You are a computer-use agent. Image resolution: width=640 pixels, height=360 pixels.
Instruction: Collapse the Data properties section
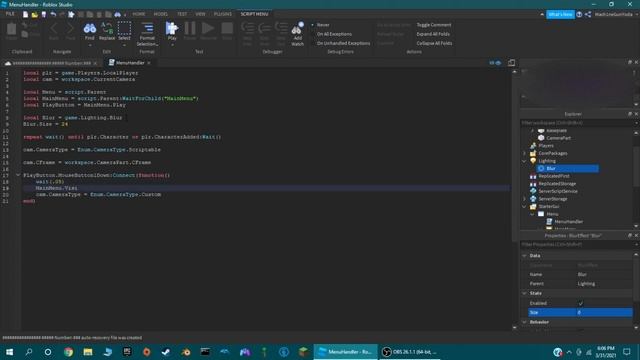[524, 256]
